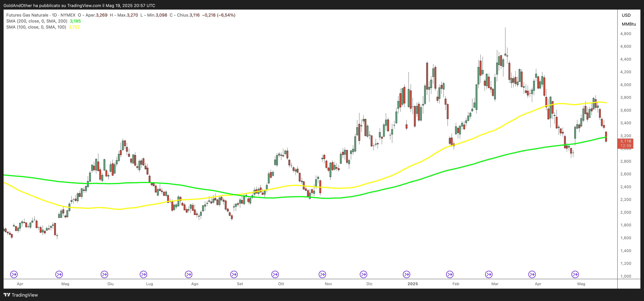644x301 pixels.
Task: Click the Max. value 3,270
Action: click(x=133, y=15)
